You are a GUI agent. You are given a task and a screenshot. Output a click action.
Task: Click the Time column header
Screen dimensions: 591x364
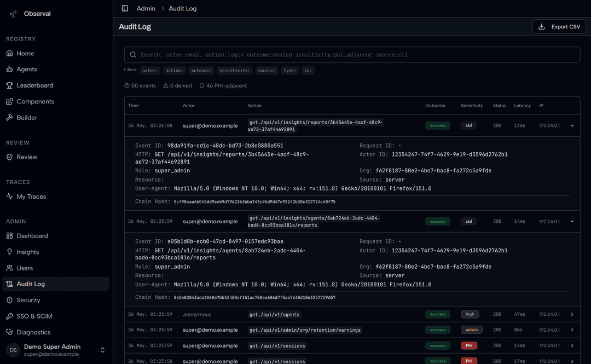134,106
